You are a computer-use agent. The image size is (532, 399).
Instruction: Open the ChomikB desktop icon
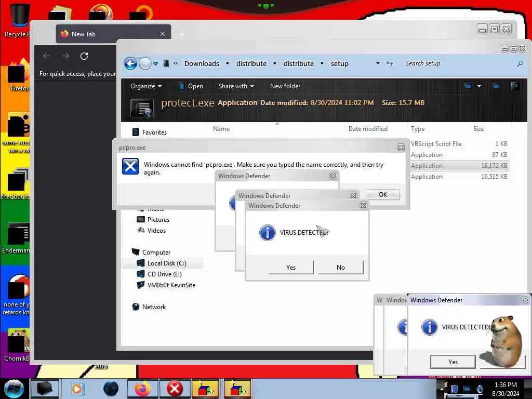point(16,344)
